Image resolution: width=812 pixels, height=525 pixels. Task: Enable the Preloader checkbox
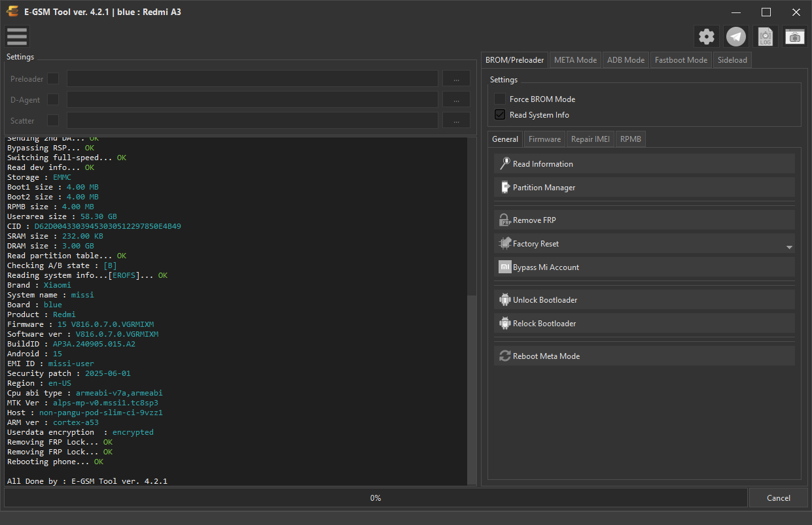pos(53,78)
